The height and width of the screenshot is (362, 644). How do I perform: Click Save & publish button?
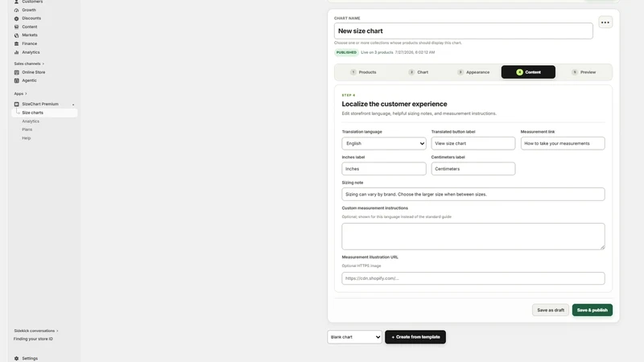tap(592, 310)
